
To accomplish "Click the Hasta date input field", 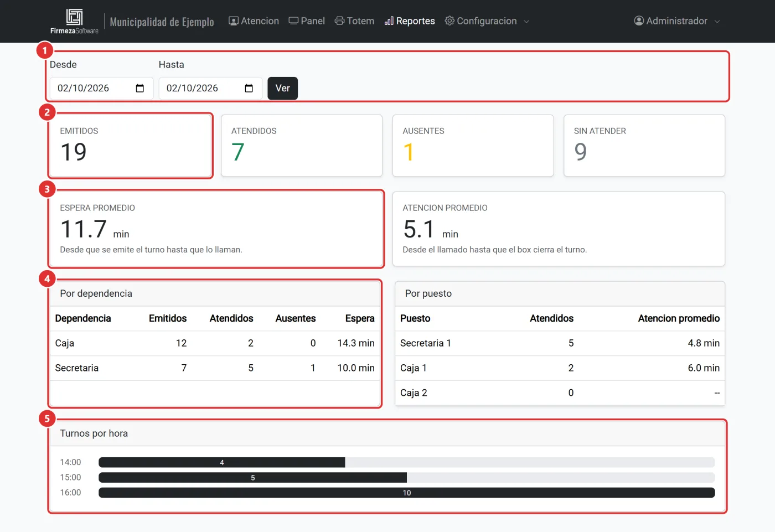I will pos(210,89).
